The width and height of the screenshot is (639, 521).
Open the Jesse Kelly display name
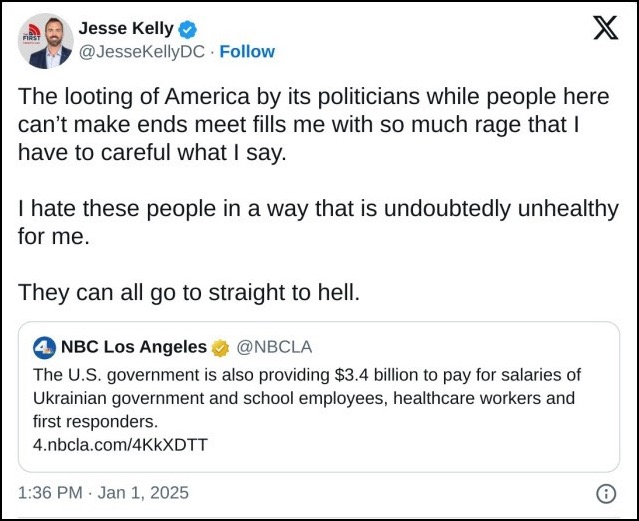126,29
